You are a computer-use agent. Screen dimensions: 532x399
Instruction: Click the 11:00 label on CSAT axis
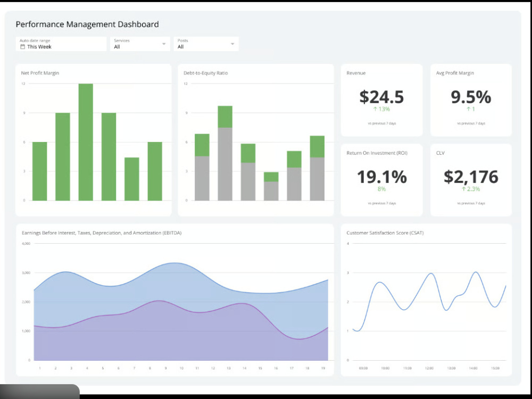(407, 368)
